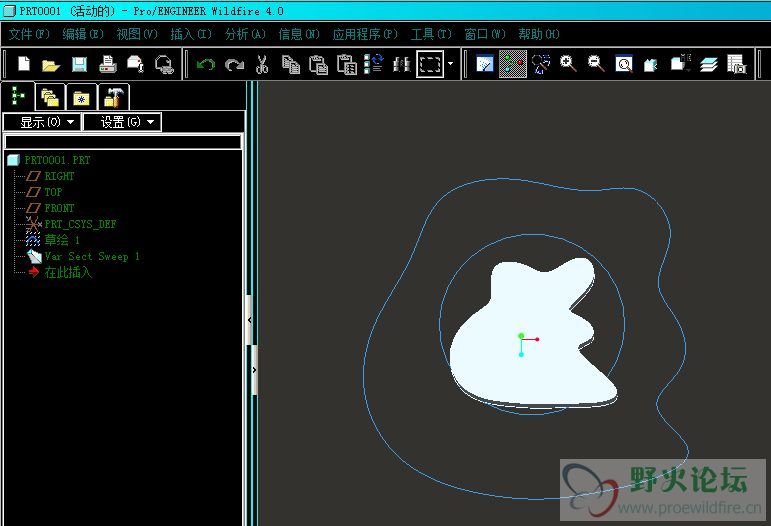Open the 帮助(H) menu

[539, 34]
